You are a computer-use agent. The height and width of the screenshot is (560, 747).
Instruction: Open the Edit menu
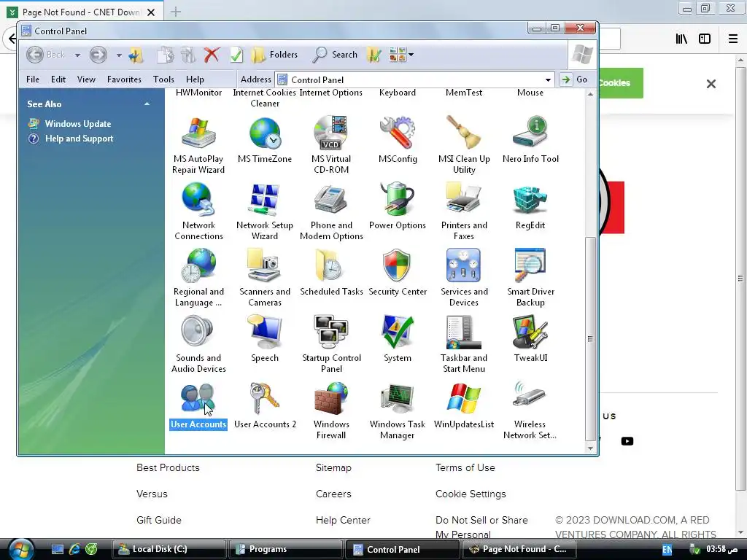point(58,79)
